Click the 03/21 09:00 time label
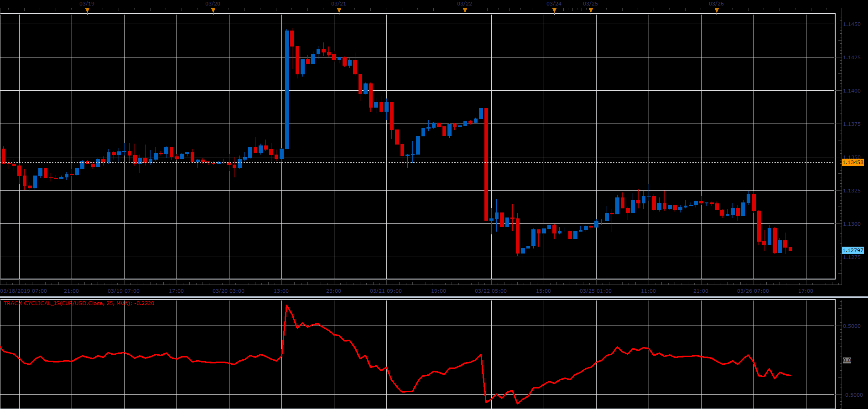Viewport: 868px width, 409px height. pos(386,291)
